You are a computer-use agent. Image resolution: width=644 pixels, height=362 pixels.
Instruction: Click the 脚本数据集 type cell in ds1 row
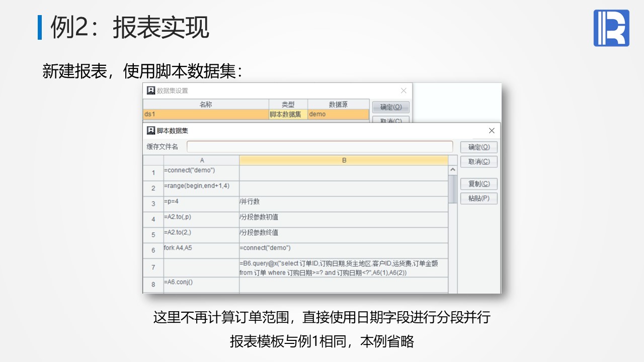tap(288, 114)
